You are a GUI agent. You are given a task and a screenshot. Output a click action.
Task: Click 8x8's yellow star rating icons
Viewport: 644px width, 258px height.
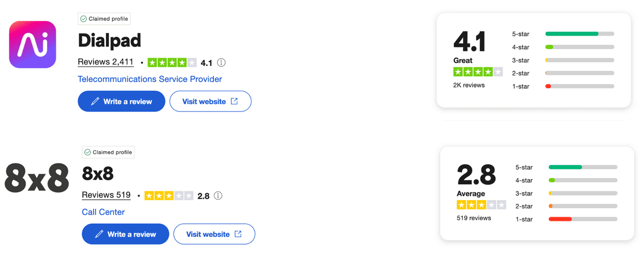[169, 196]
